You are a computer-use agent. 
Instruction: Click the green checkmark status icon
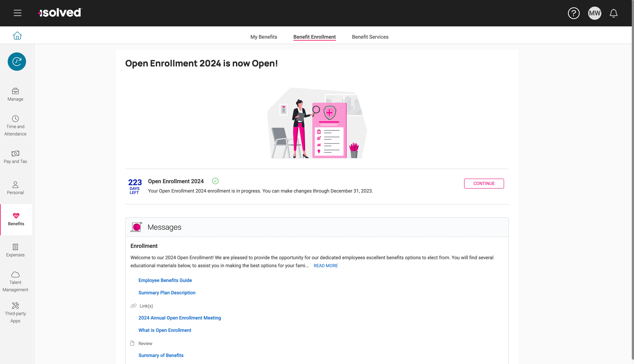[215, 181]
